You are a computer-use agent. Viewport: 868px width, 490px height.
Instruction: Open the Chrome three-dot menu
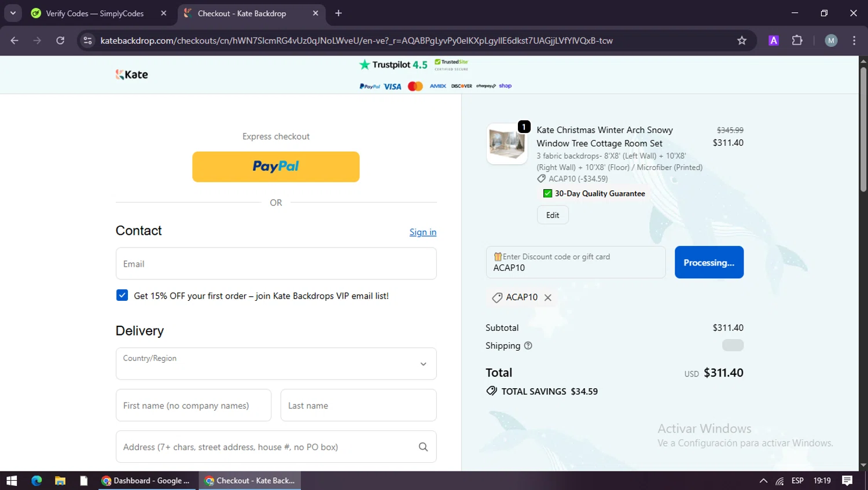click(x=854, y=40)
